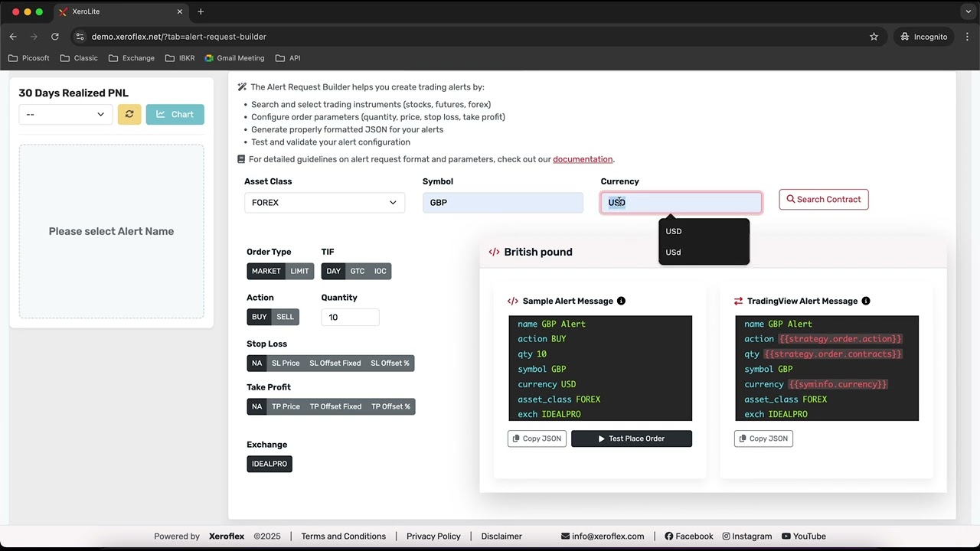980x551 pixels.
Task: Open the IBKR bookmark folder
Action: 180,58
